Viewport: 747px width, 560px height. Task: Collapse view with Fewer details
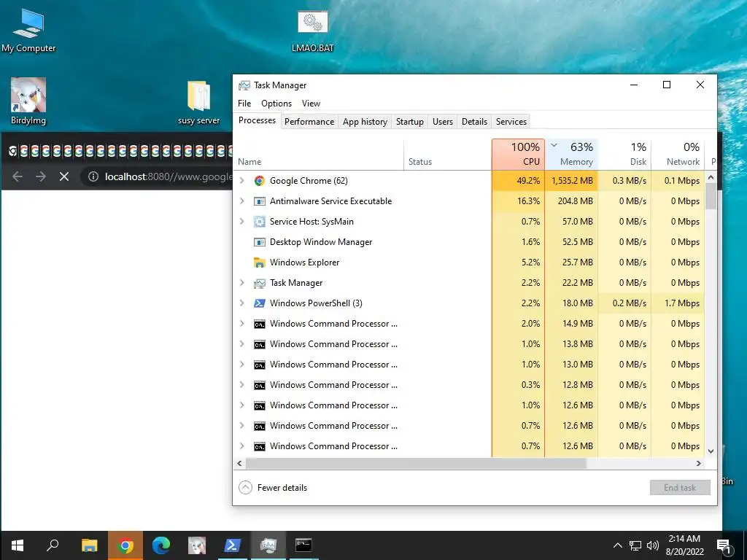(273, 488)
